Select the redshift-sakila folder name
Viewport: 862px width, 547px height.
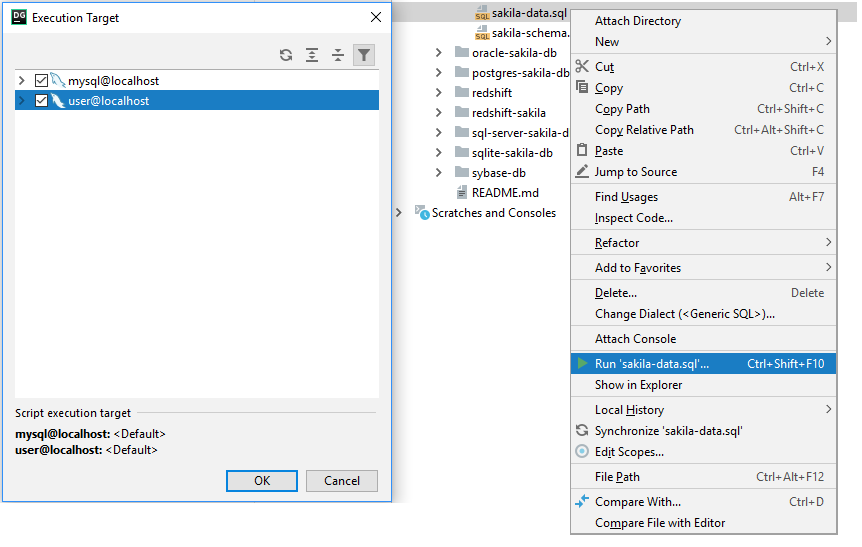tap(509, 113)
